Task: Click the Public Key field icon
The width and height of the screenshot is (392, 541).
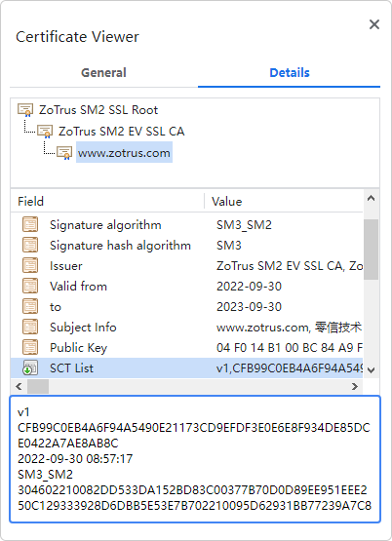Action: tap(30, 347)
